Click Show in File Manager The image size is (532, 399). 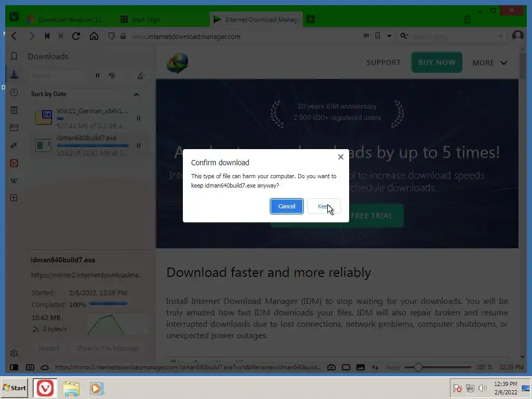pyautogui.click(x=108, y=348)
